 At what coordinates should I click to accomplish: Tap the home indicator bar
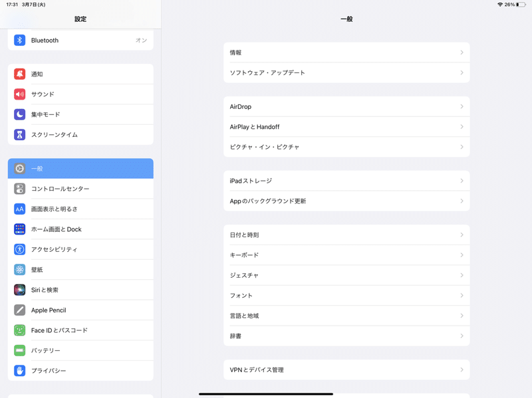(x=266, y=394)
